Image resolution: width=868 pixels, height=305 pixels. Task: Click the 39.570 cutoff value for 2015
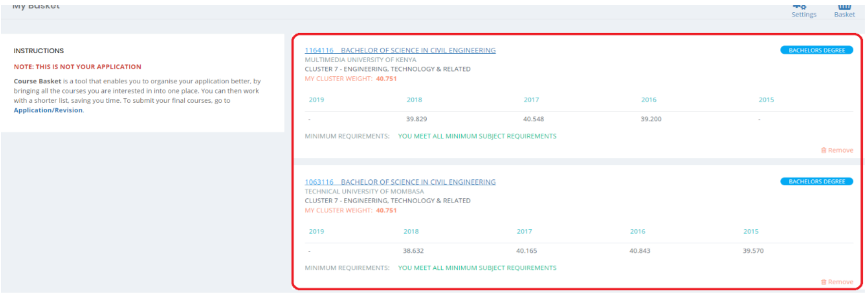pos(753,251)
